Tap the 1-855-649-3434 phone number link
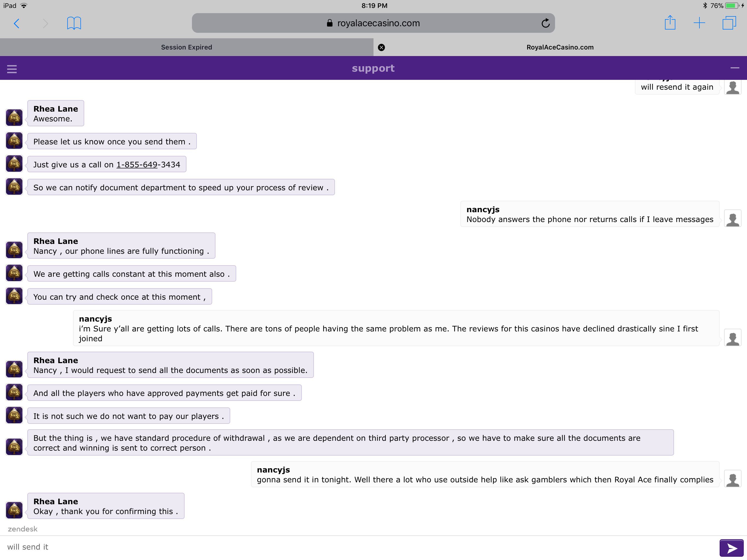 pos(148,165)
